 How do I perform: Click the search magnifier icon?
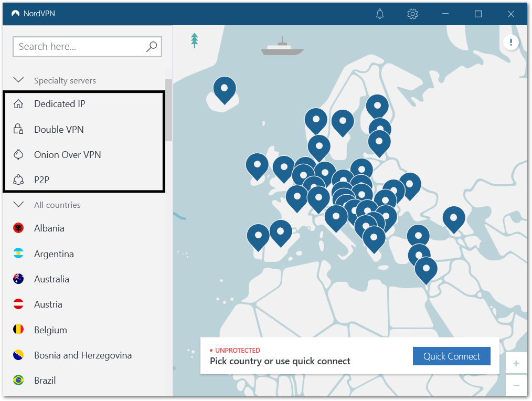click(x=151, y=47)
